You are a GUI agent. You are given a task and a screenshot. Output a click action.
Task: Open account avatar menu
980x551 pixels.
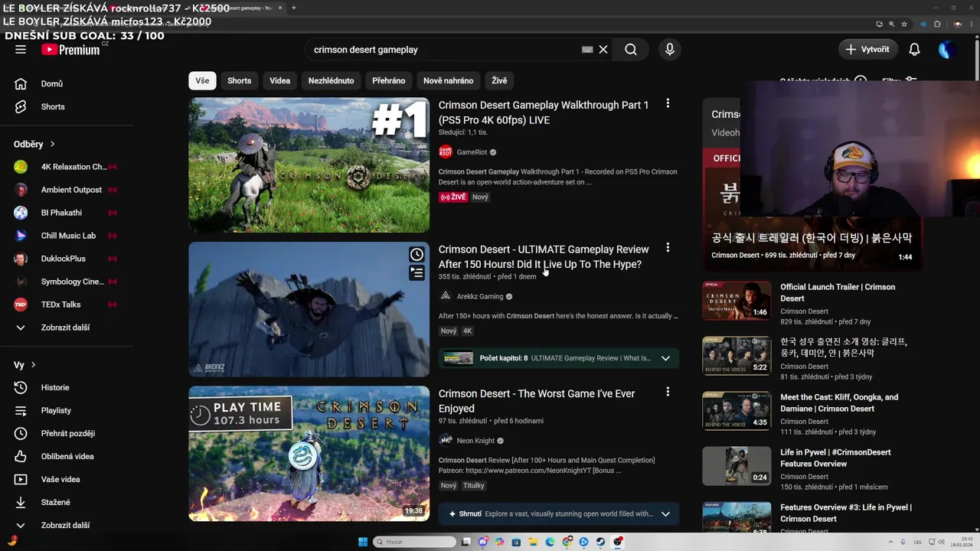point(947,50)
